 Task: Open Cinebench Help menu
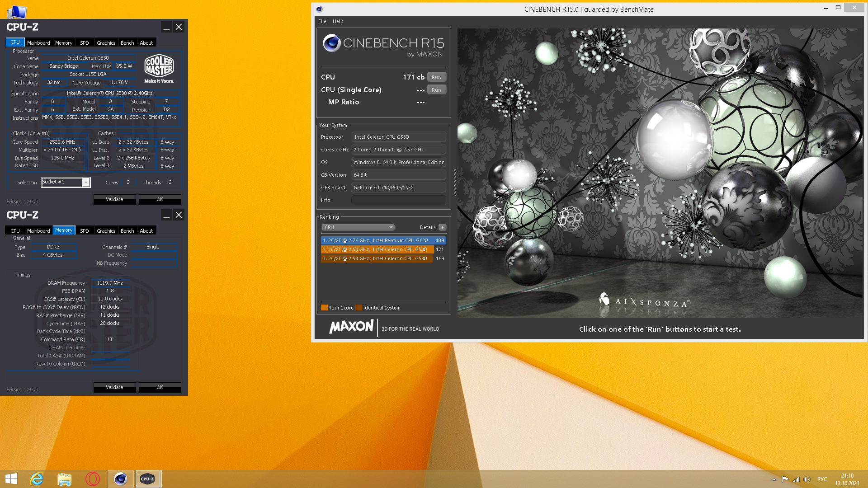(338, 21)
